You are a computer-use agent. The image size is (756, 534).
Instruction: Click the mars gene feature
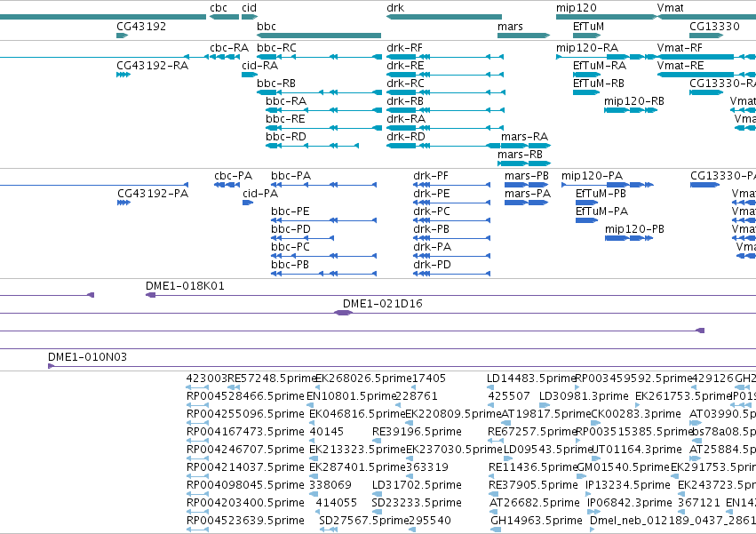pyautogui.click(x=523, y=36)
